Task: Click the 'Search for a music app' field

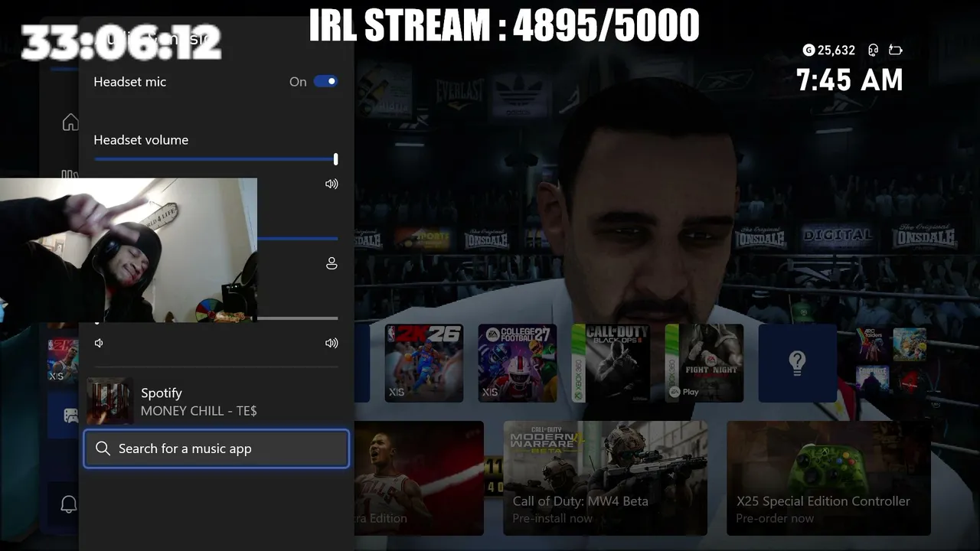Action: (x=216, y=448)
